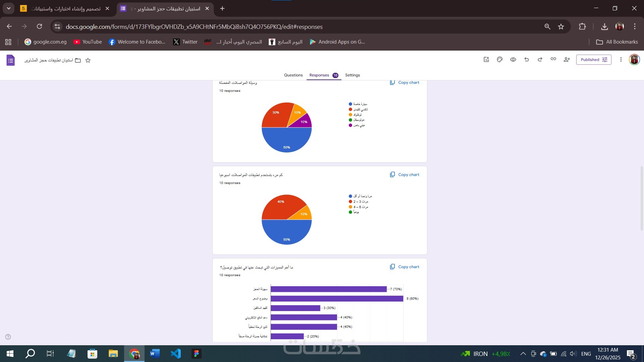Copy responder link with link icon
This screenshot has height=362, width=644.
553,59
